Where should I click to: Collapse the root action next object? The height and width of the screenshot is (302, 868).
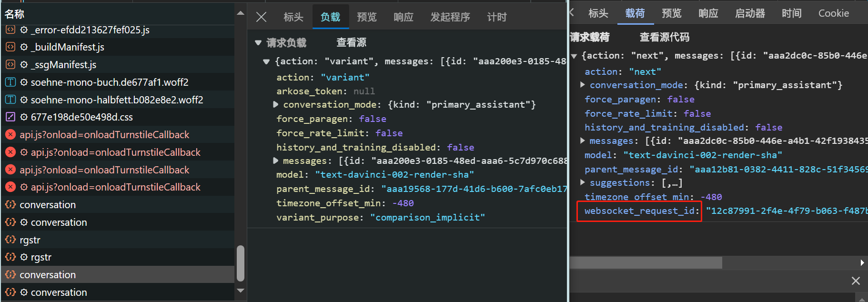pos(574,56)
